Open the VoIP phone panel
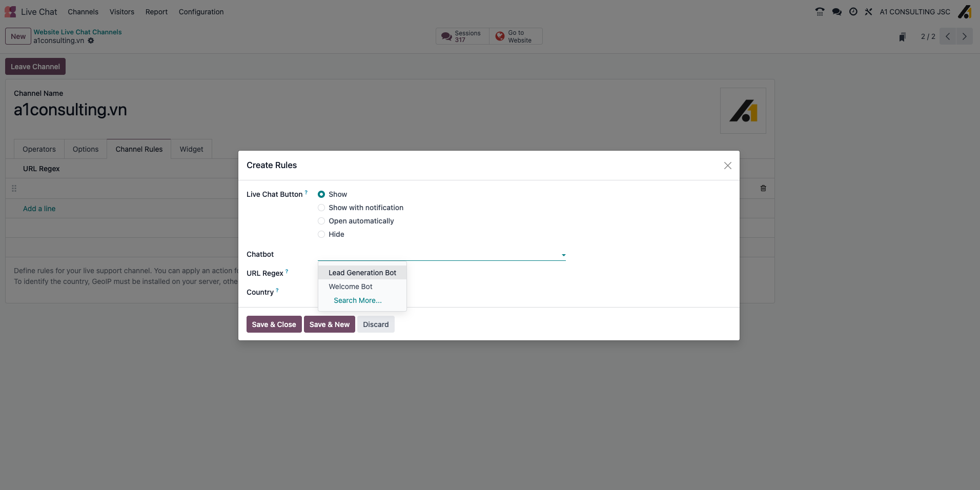980x490 pixels. [819, 11]
